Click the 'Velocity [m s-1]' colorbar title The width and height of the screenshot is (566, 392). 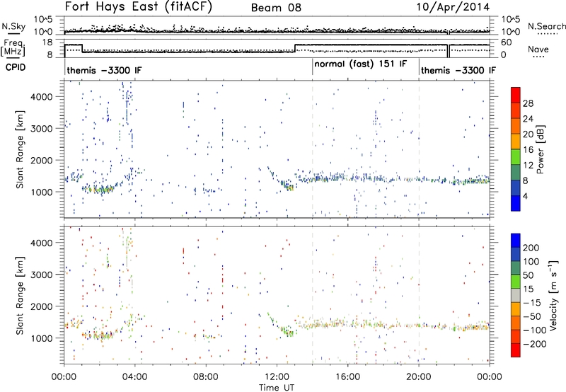pyautogui.click(x=553, y=295)
